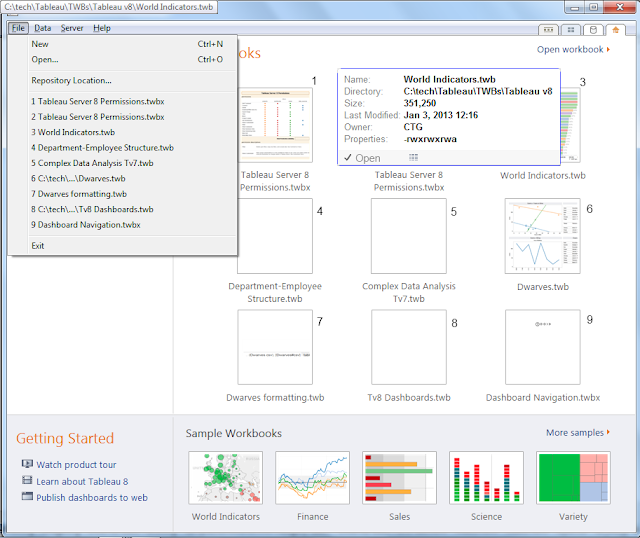
Task: Click World Indicators.twb label under thumbnail 3
Action: (542, 176)
